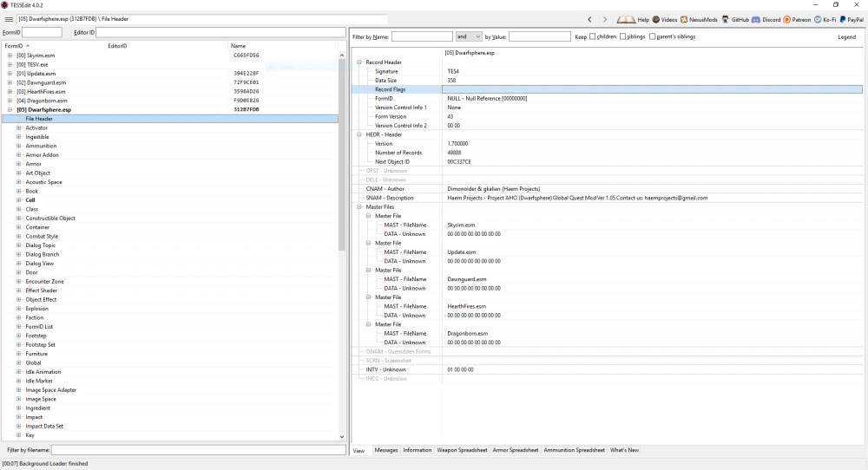Open the hamburger main menu icon
Viewport: 868px width, 470px height.
click(9, 19)
